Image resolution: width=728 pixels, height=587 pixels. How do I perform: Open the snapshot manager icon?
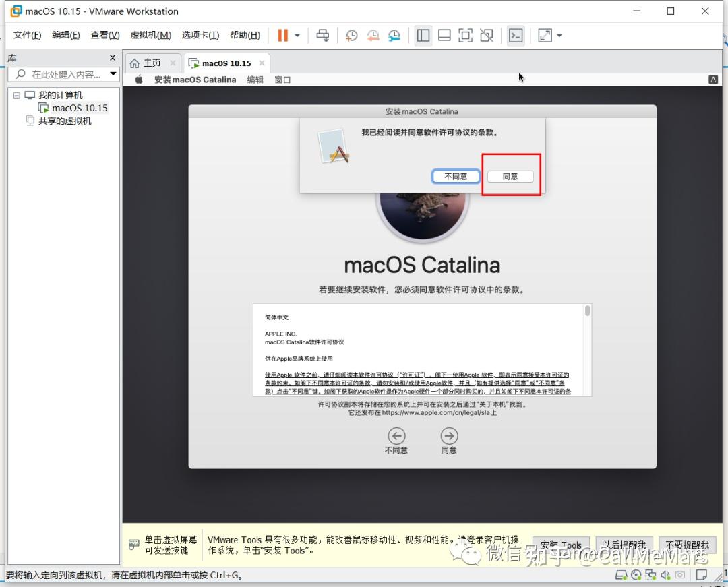pyautogui.click(x=394, y=35)
